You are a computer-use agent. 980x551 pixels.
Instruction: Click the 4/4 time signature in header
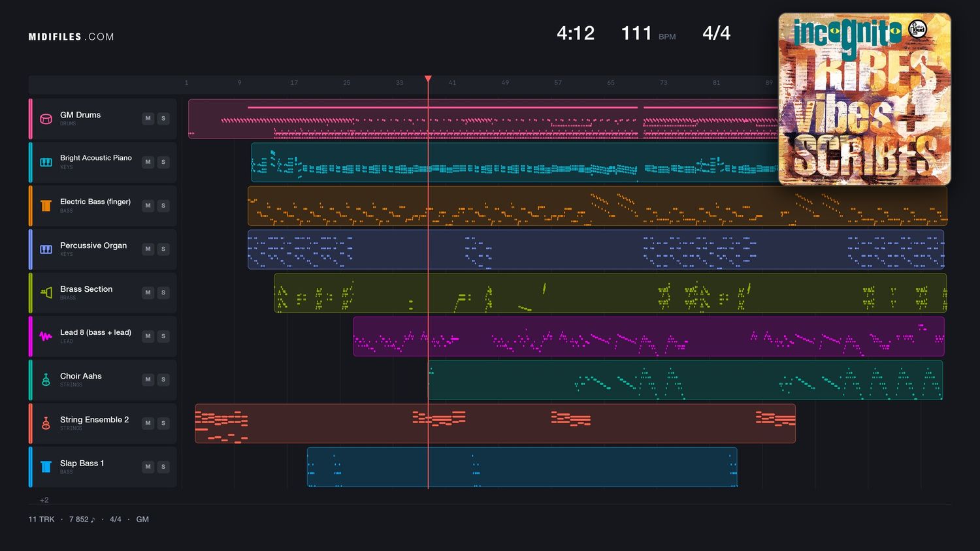(x=716, y=33)
